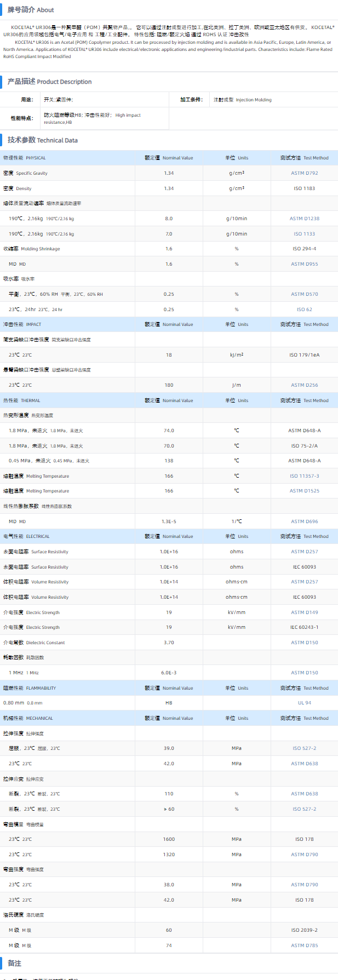Click the 产品描述 Product Description heading
This screenshot has height=980, width=338.
pyautogui.click(x=49, y=82)
